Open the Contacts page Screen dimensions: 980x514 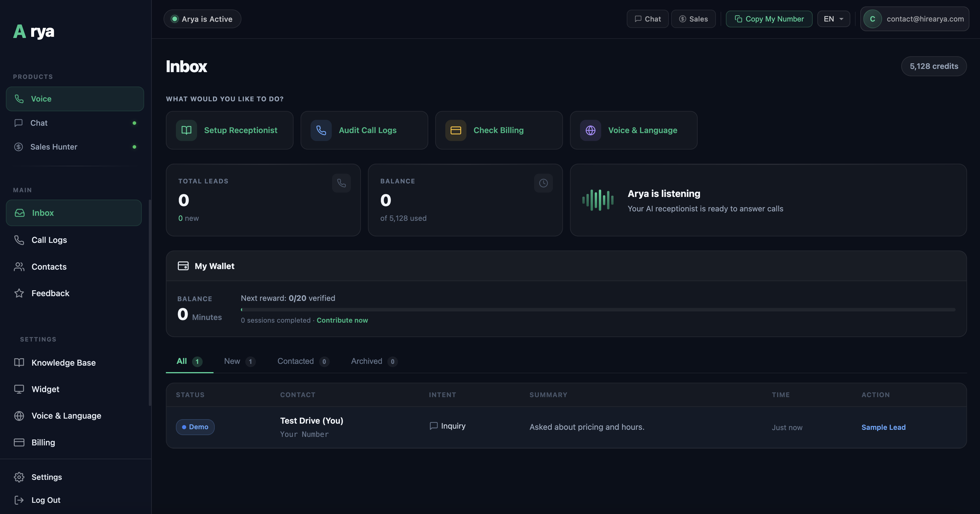(x=49, y=266)
